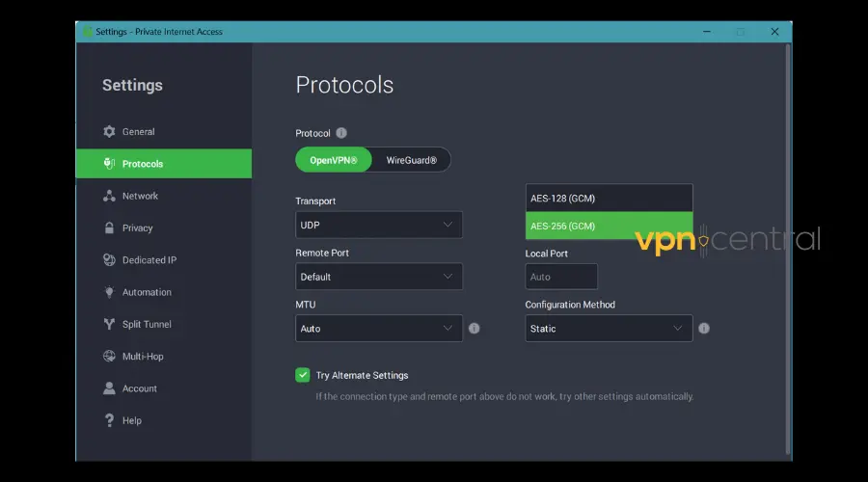
Task: Select the OpenVPN protocol option
Action: [334, 160]
